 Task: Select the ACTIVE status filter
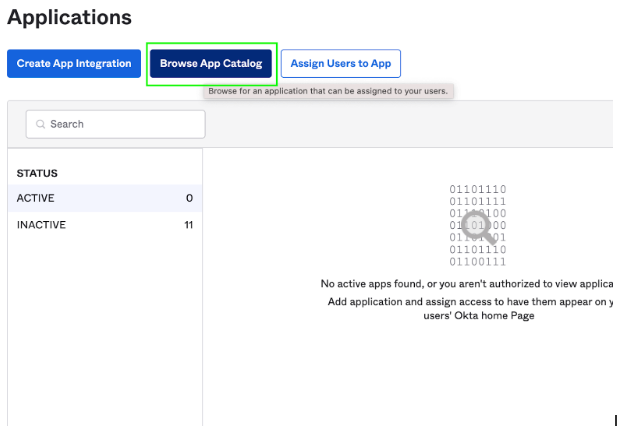click(x=36, y=198)
